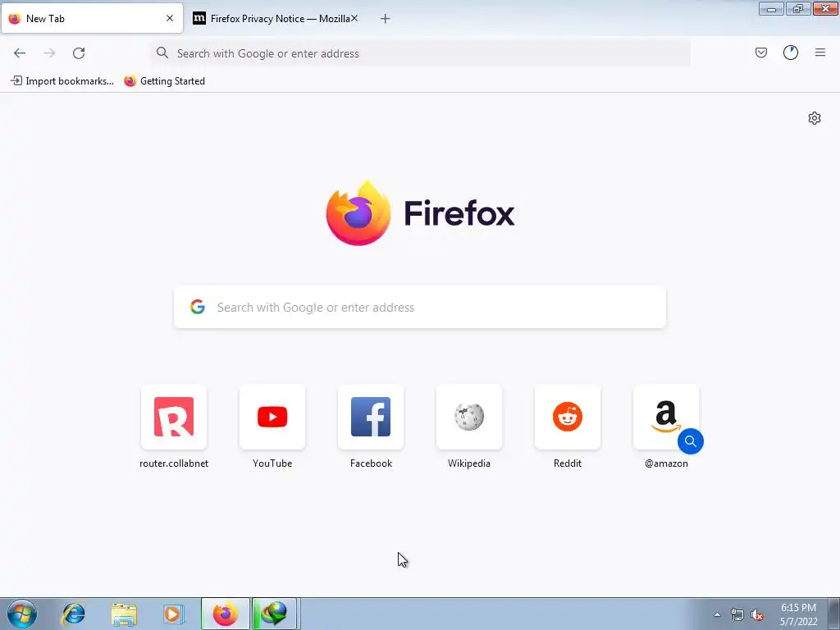Screen dimensions: 840x630
Task: Switch to the New Tab tab
Action: (x=92, y=18)
